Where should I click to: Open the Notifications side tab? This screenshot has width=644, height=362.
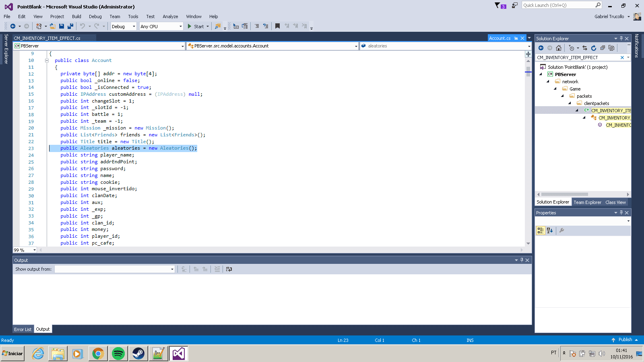tap(636, 46)
